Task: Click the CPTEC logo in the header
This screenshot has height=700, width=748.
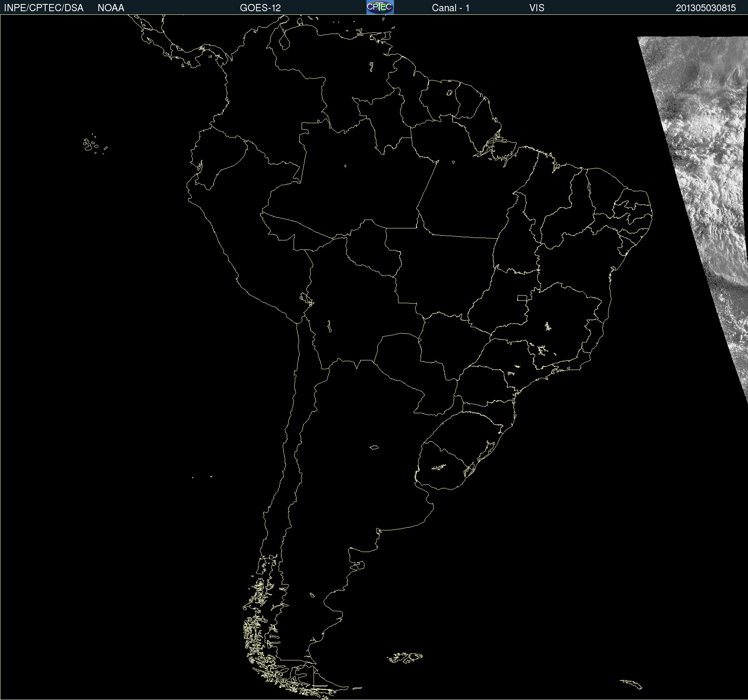Action: point(380,7)
